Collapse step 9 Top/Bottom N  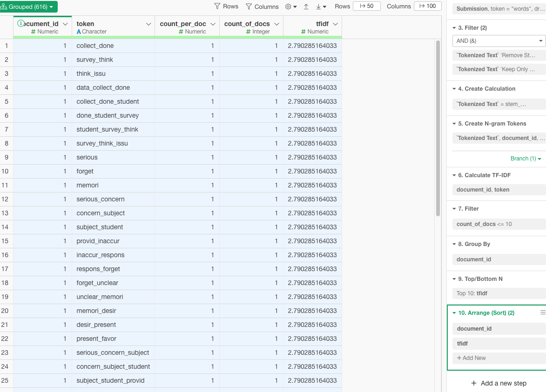pos(454,279)
